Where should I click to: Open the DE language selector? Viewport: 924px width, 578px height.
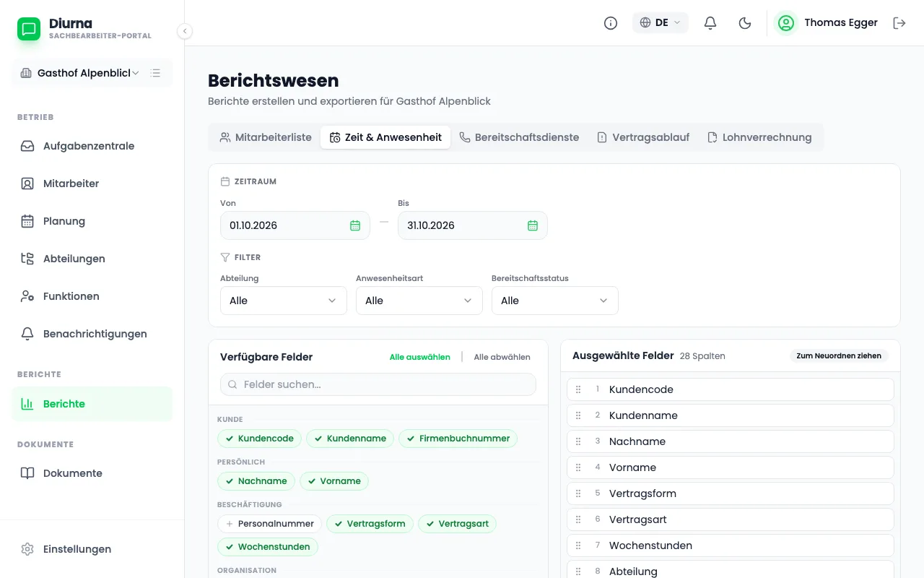pyautogui.click(x=661, y=23)
